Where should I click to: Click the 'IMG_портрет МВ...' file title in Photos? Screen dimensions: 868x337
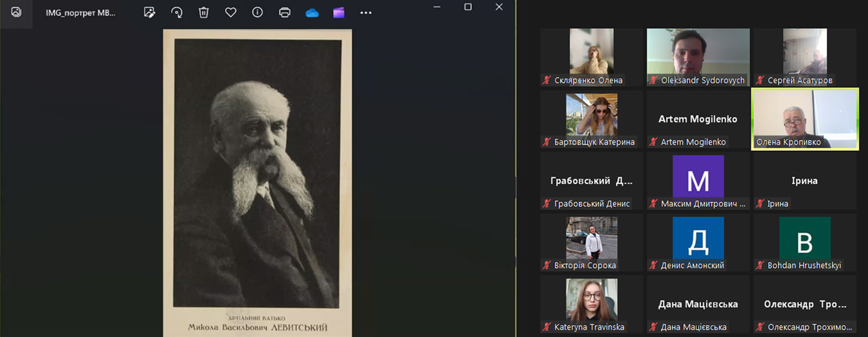[81, 13]
